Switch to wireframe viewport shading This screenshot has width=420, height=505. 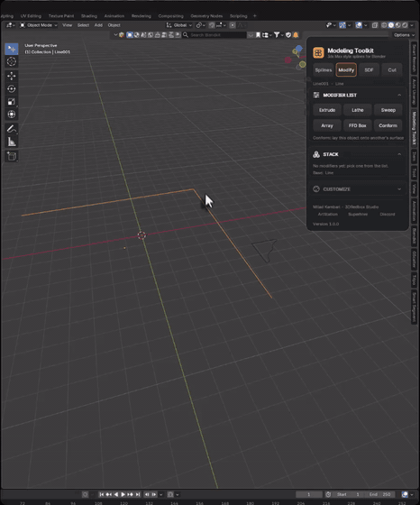[x=384, y=25]
